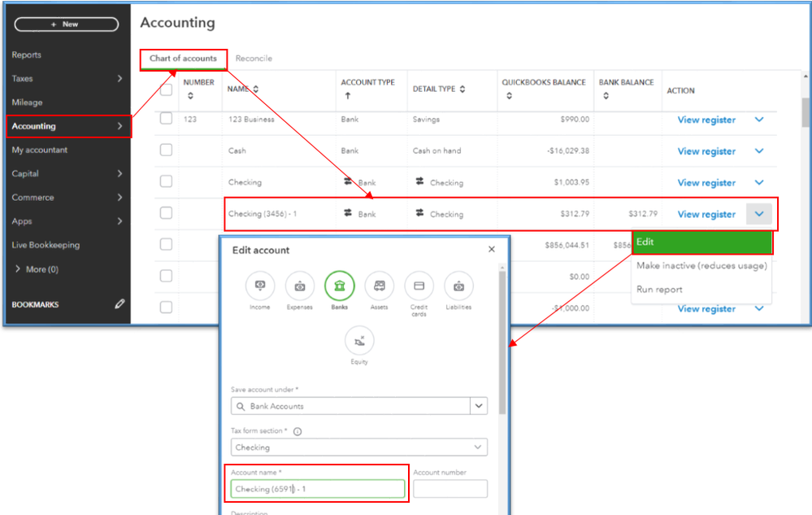Select the Credit cards account type icon
The width and height of the screenshot is (812, 515).
tap(419, 286)
